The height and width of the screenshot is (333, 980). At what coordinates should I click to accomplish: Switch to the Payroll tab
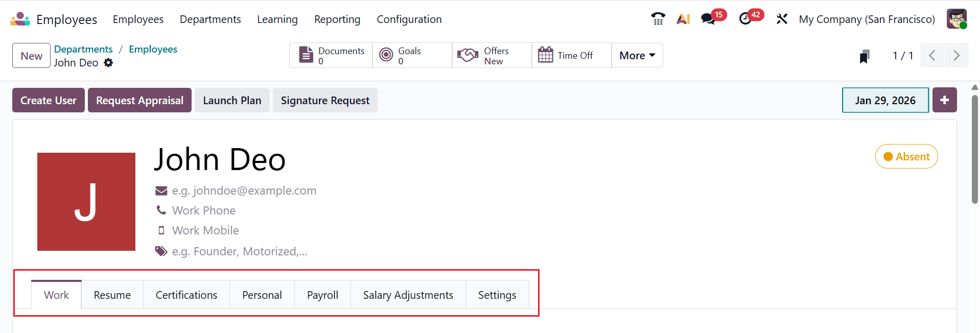[322, 295]
